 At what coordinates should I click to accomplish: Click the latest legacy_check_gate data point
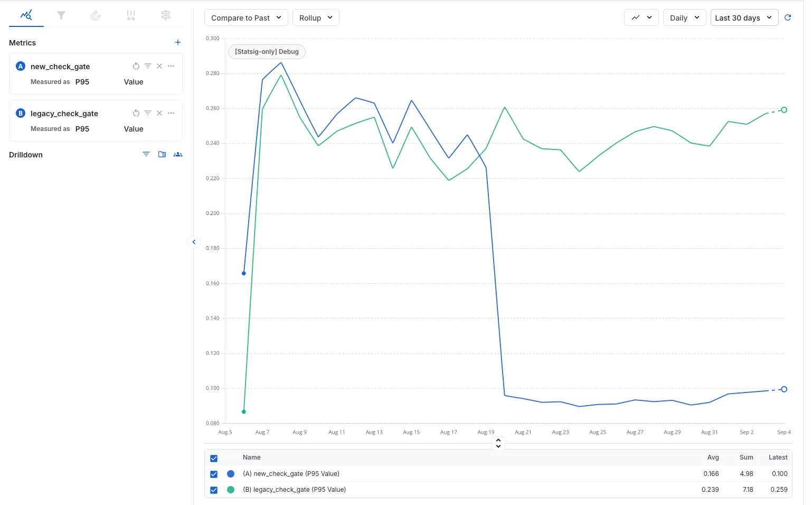pos(784,110)
